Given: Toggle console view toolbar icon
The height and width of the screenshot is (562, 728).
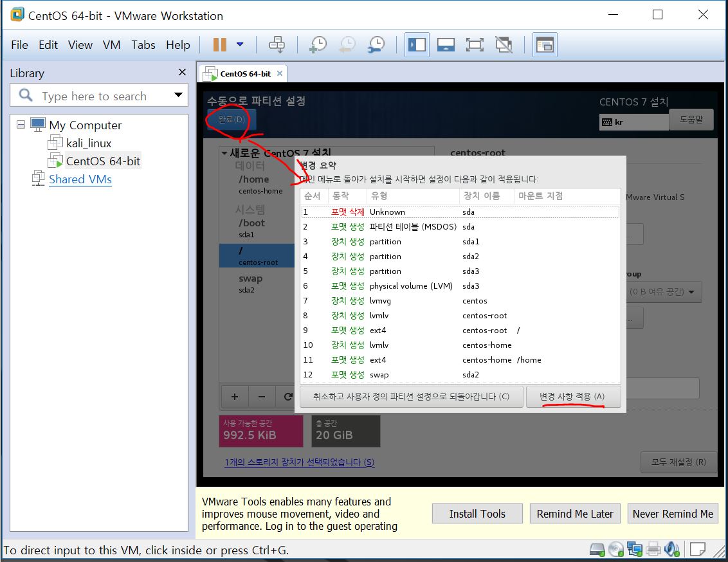Looking at the screenshot, I should point(545,45).
